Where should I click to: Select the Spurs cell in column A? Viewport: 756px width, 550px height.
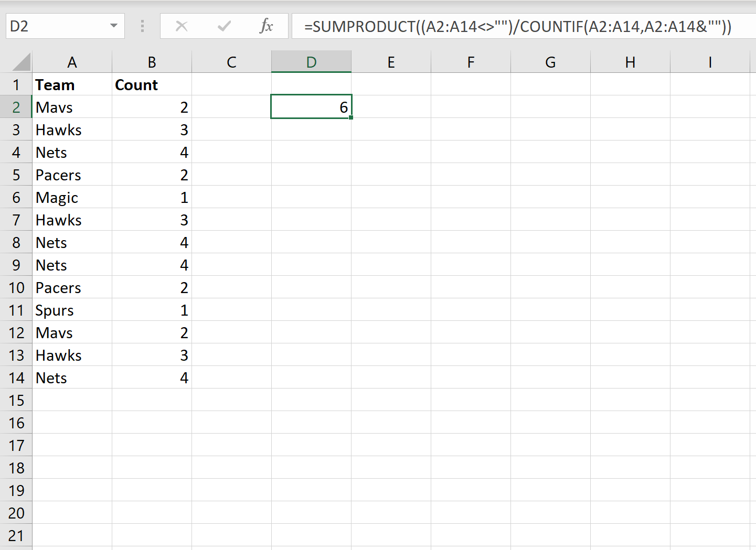72,310
